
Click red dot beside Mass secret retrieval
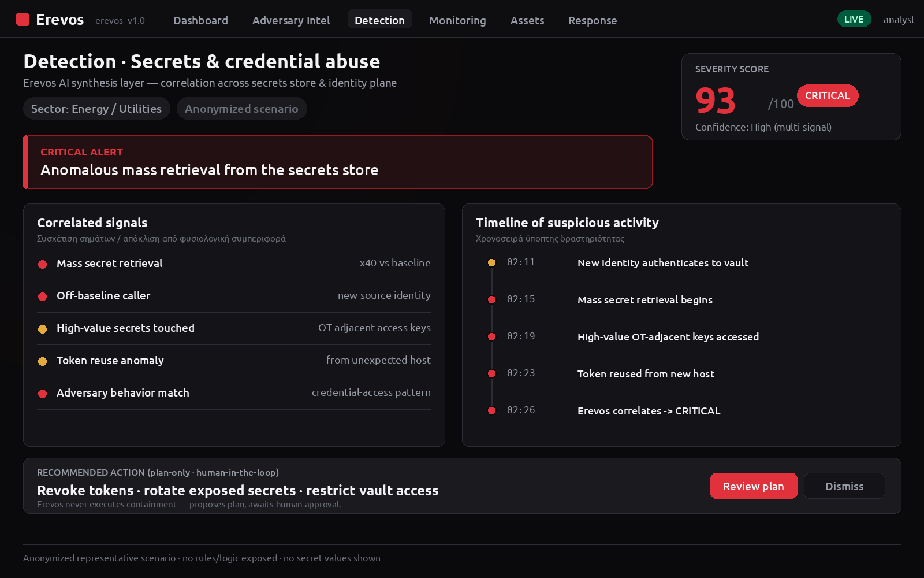click(x=42, y=264)
